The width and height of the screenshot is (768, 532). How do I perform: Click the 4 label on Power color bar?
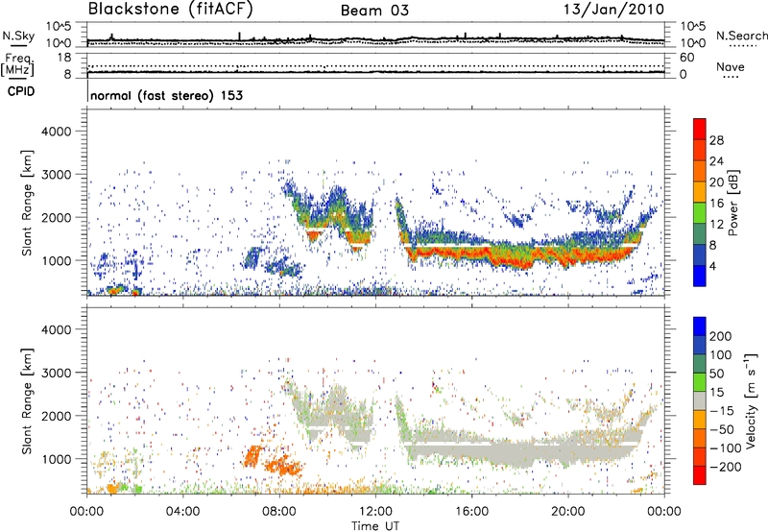coord(713,266)
